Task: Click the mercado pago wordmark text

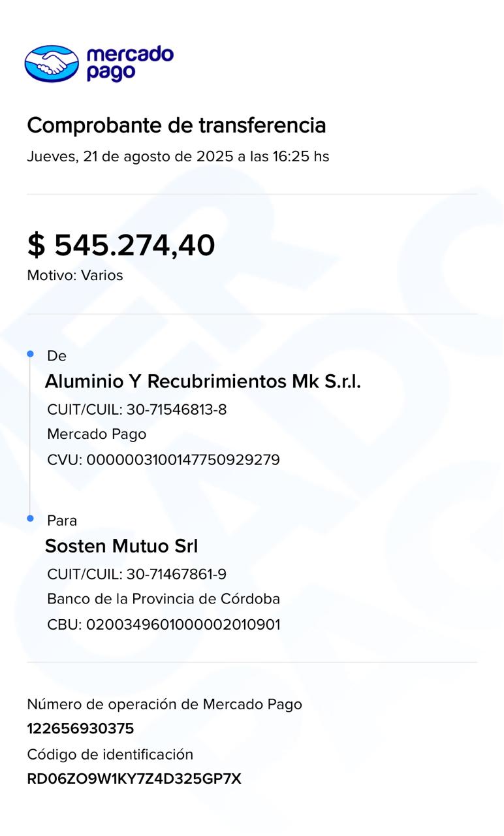Action: (129, 63)
